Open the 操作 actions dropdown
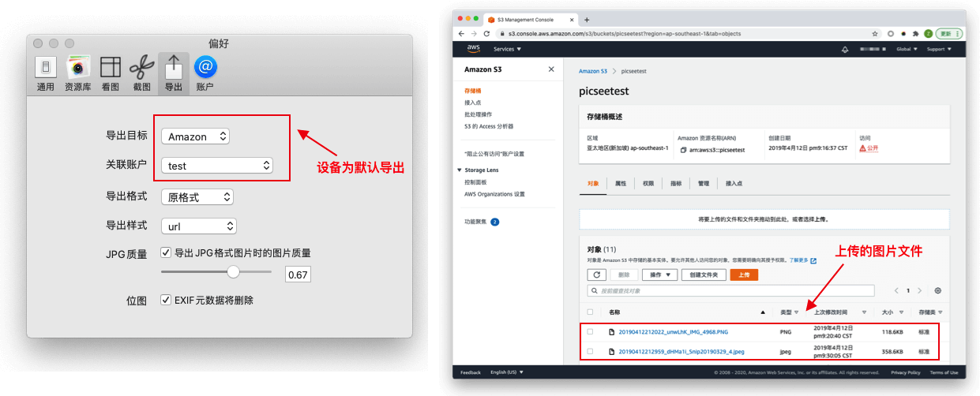 (x=660, y=275)
